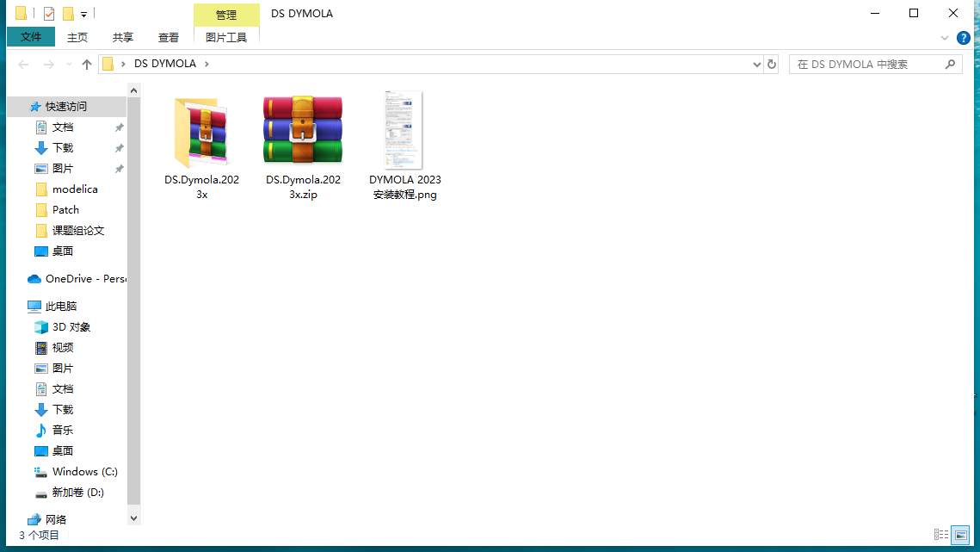The height and width of the screenshot is (552, 980).
Task: Click the search magnifier icon
Action: click(950, 64)
